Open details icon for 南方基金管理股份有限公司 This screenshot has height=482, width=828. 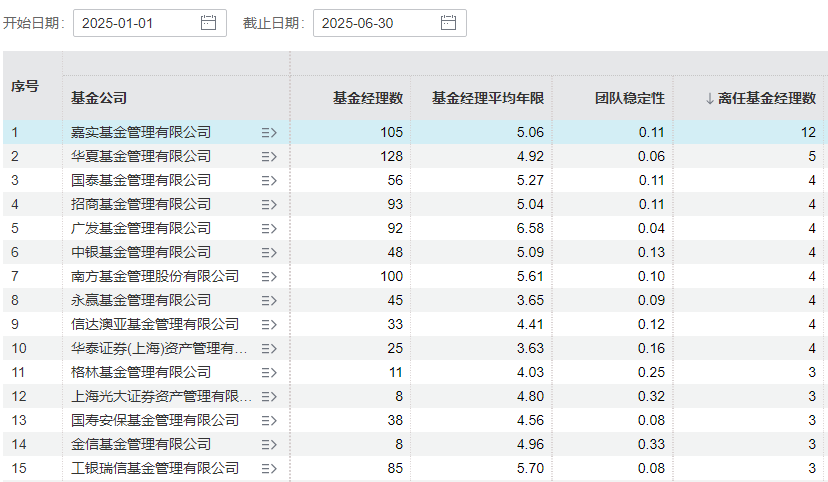point(269,277)
